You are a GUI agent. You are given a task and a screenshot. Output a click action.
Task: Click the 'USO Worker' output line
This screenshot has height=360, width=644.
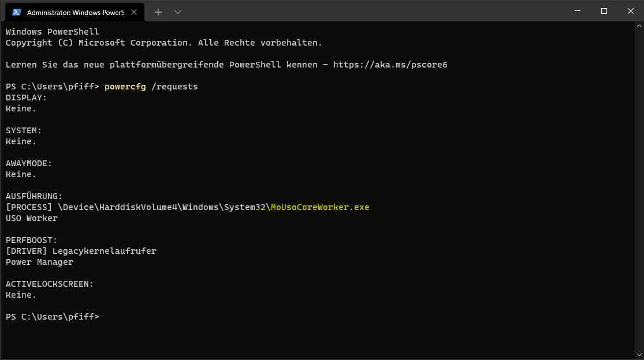[32, 218]
